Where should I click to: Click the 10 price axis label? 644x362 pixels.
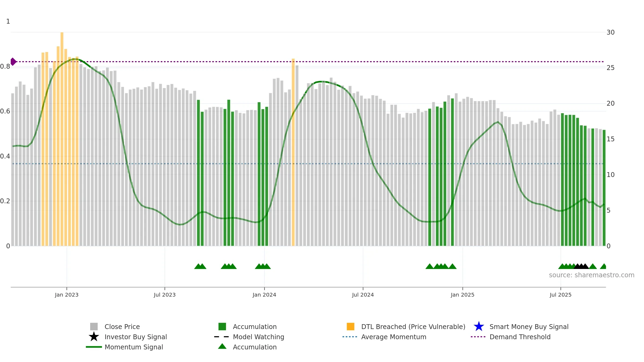(x=610, y=175)
